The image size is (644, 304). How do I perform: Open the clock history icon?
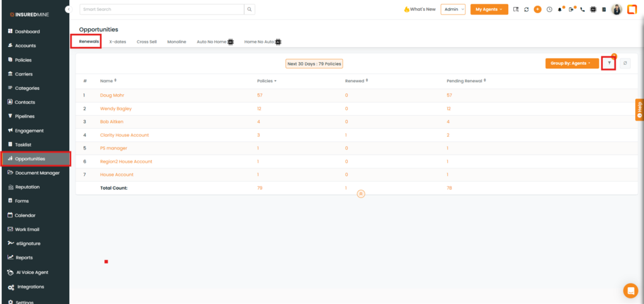549,9
